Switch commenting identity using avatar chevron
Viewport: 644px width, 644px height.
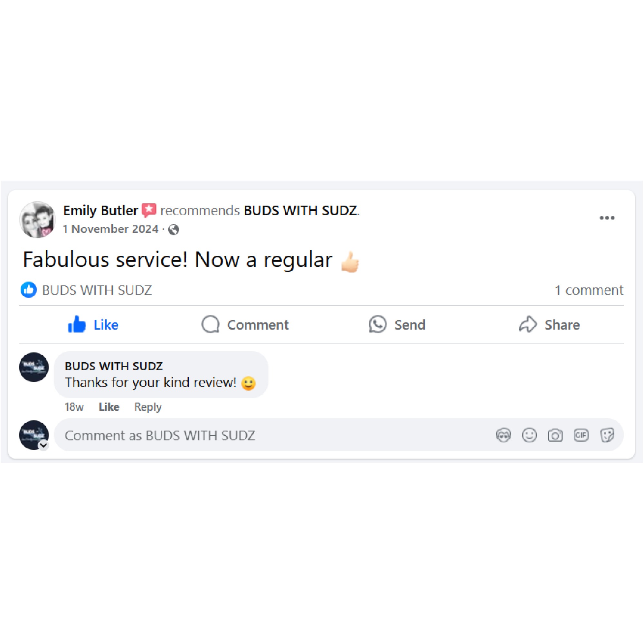[x=43, y=445]
